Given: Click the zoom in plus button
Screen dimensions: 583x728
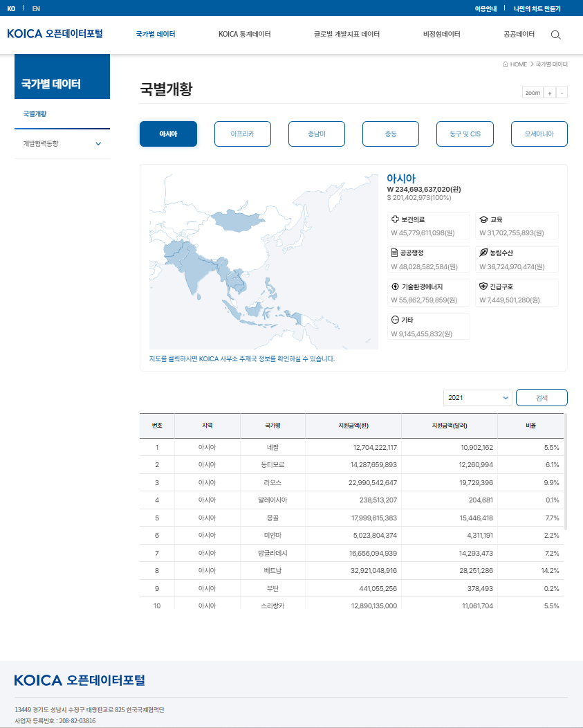Looking at the screenshot, I should point(549,93).
